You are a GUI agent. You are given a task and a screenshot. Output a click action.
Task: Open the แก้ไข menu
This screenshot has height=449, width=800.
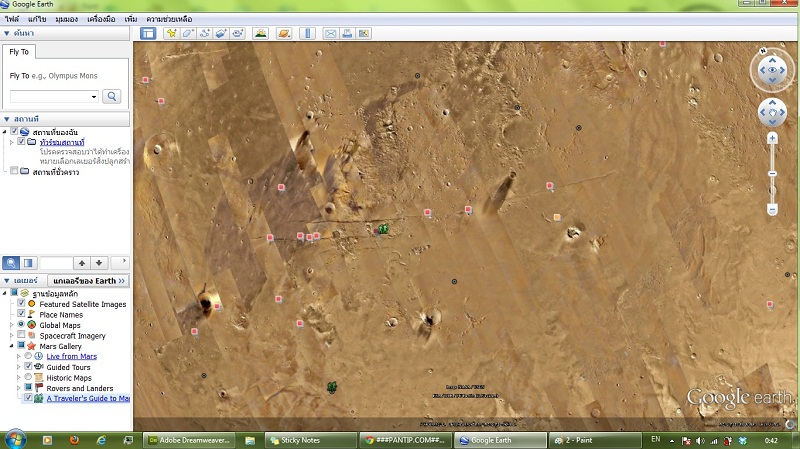tap(37, 19)
